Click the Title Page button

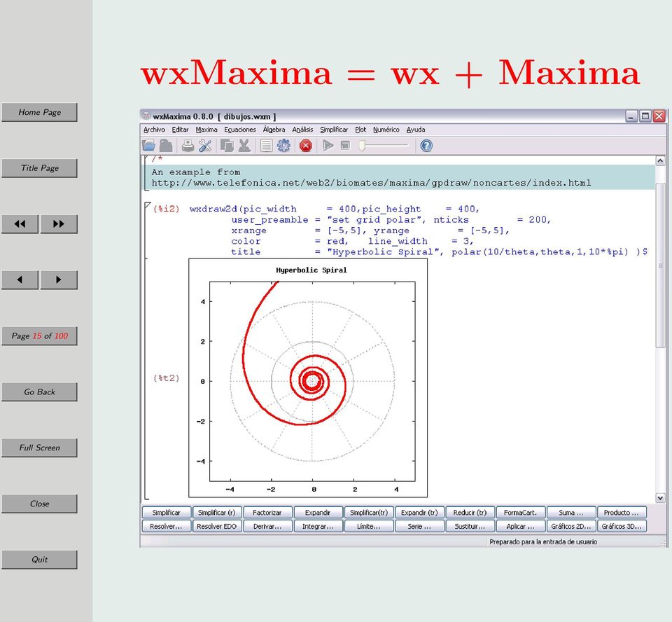(39, 168)
